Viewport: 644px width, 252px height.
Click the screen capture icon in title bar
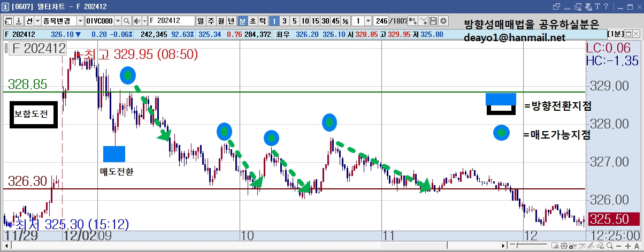(577, 7)
